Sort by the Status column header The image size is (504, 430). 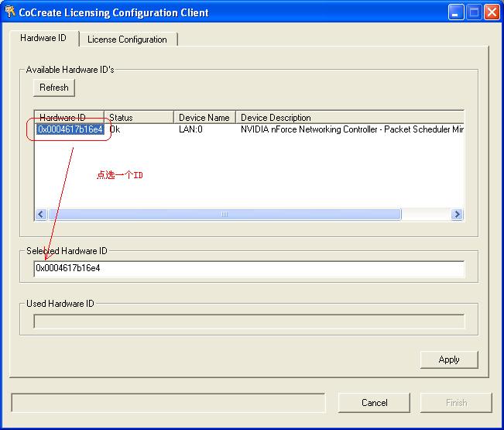click(139, 117)
